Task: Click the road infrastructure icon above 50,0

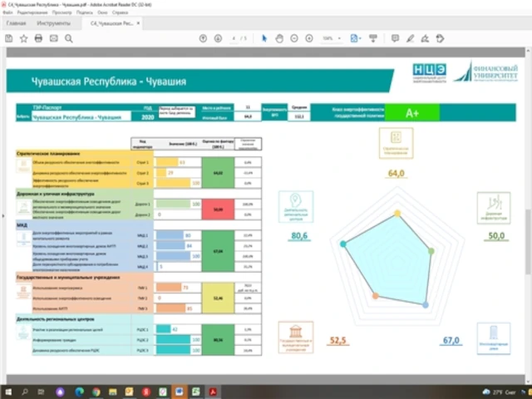Action: [494, 208]
